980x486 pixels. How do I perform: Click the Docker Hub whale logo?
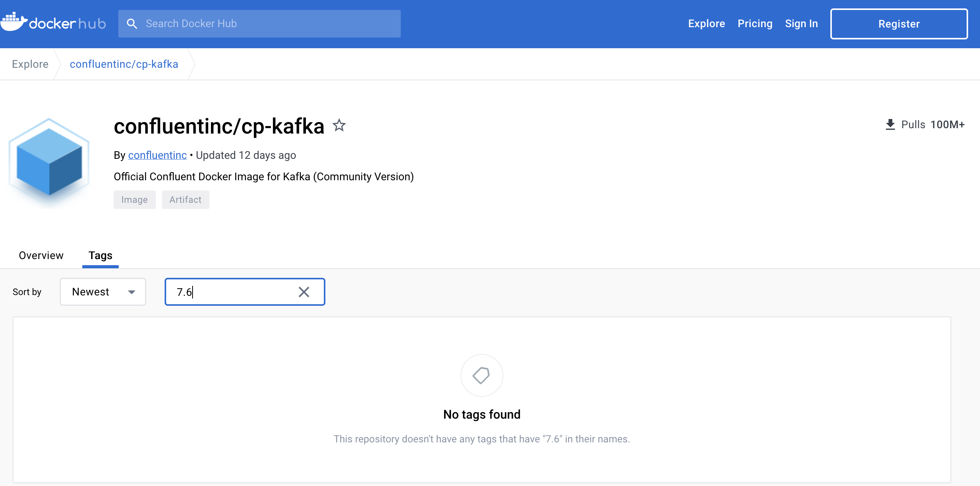pyautogui.click(x=14, y=22)
